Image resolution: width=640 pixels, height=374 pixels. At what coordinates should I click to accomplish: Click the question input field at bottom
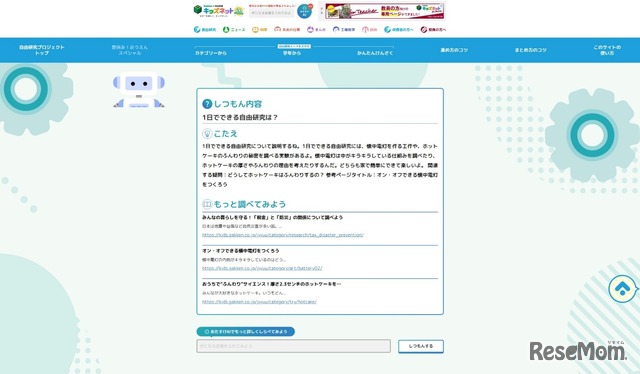click(293, 346)
